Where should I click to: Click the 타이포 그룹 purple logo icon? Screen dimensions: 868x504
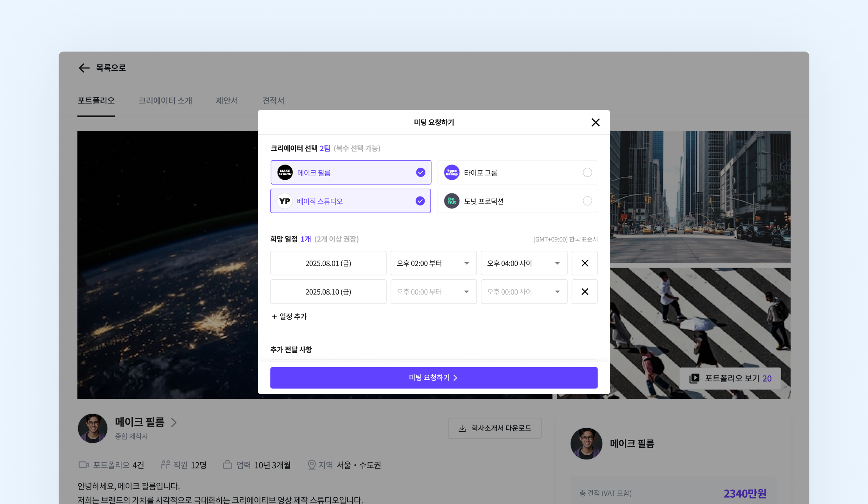pyautogui.click(x=452, y=172)
